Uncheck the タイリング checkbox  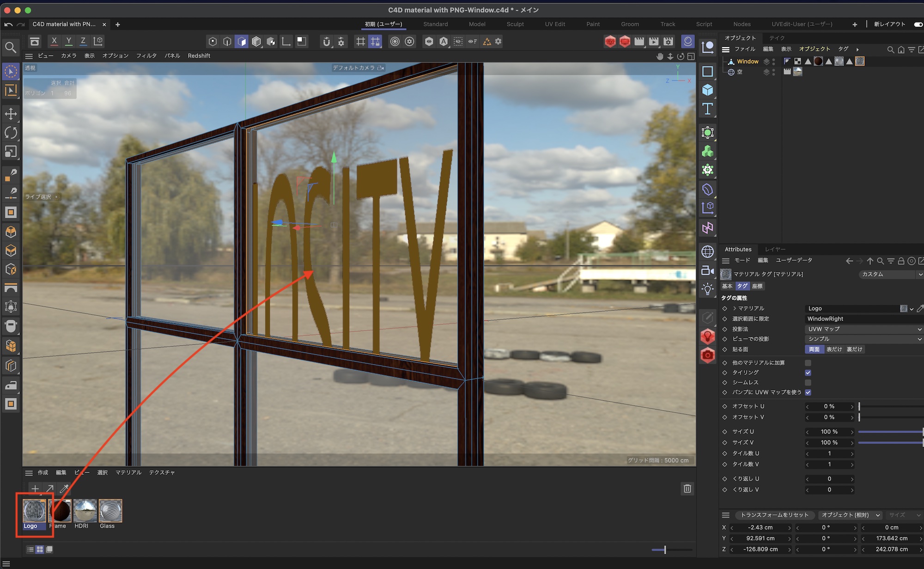[808, 373]
